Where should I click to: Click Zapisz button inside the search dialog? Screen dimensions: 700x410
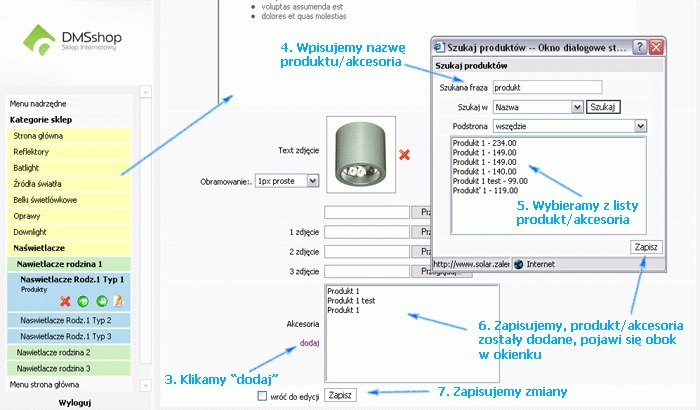tap(646, 247)
